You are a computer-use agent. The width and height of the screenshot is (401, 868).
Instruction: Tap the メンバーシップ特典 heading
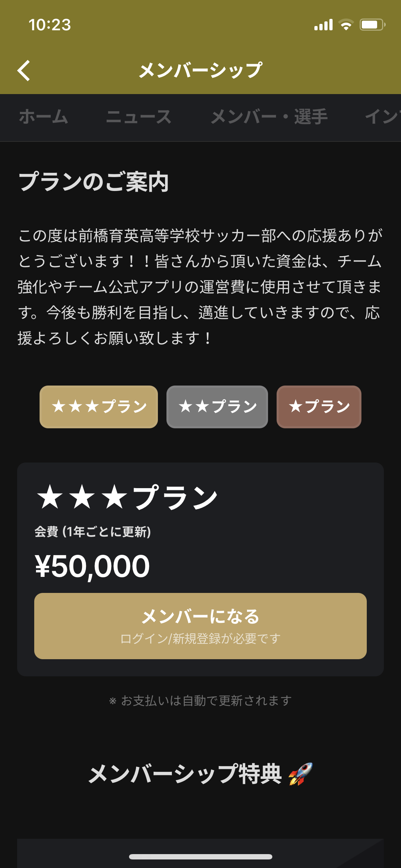185,774
